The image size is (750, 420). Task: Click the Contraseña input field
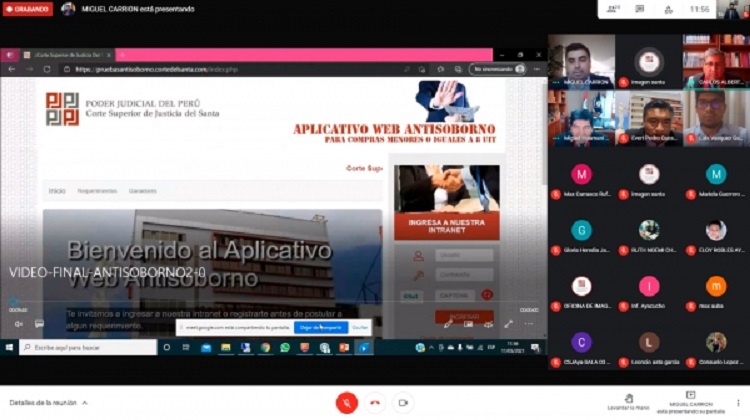click(x=464, y=275)
